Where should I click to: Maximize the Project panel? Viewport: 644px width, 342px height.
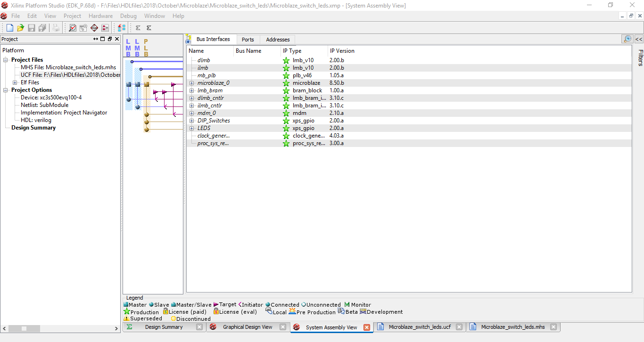coord(103,39)
